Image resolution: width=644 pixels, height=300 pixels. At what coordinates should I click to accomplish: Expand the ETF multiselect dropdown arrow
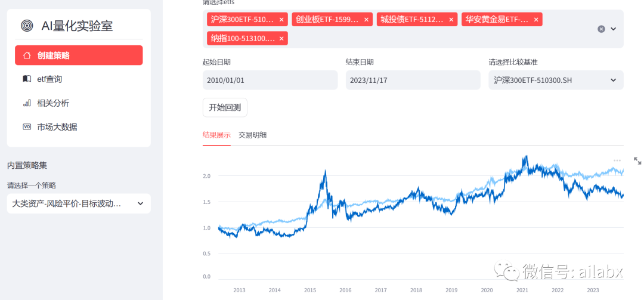[614, 29]
